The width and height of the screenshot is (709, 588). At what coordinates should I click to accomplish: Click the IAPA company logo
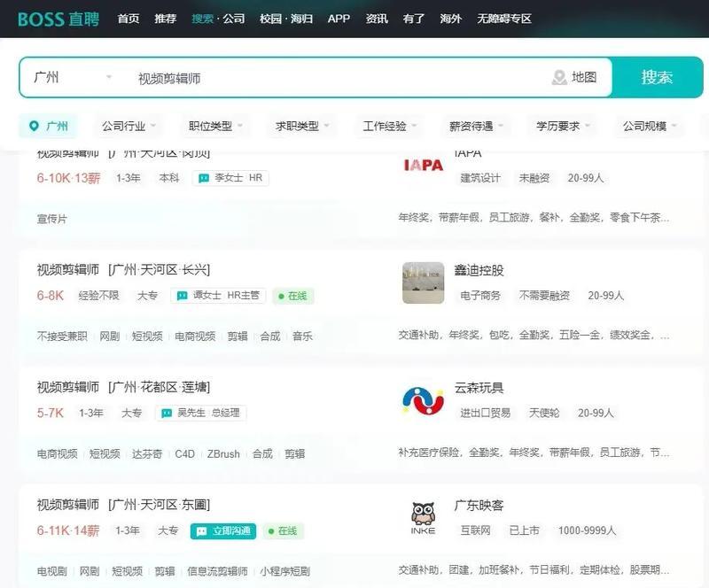pyautogui.click(x=424, y=166)
